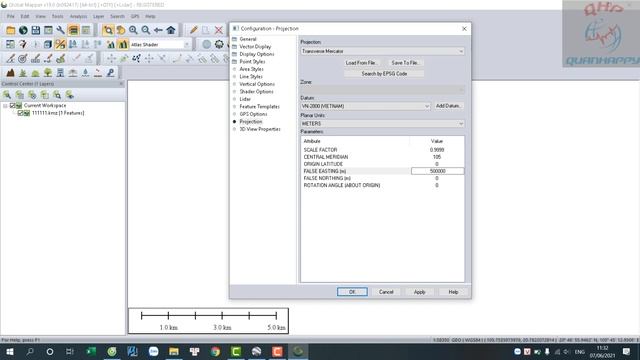Image resolution: width=640 pixels, height=360 pixels.
Task: Open the Planar Units METERS dropdown
Action: (382, 124)
